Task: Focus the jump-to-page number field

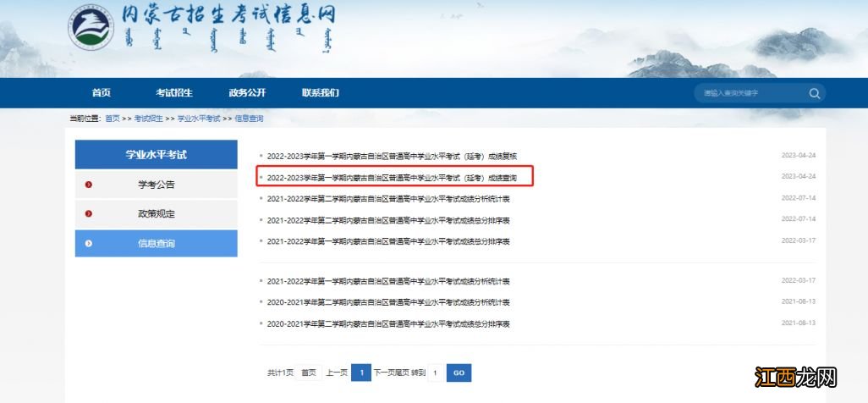Action: click(436, 373)
